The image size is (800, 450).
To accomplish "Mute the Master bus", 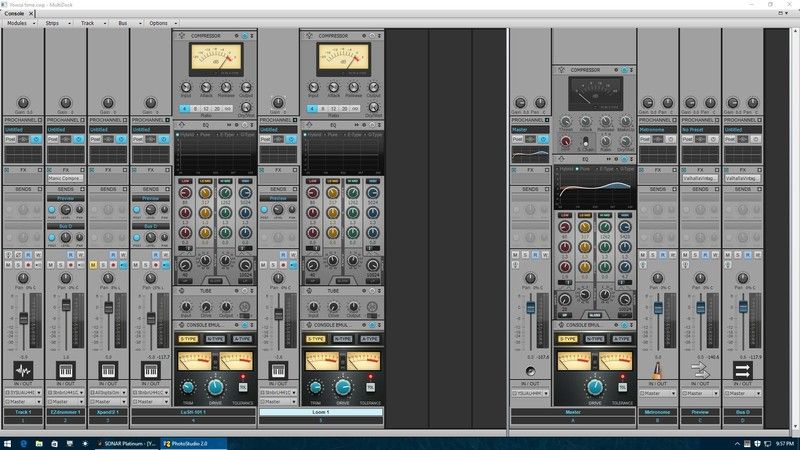I will point(516,254).
